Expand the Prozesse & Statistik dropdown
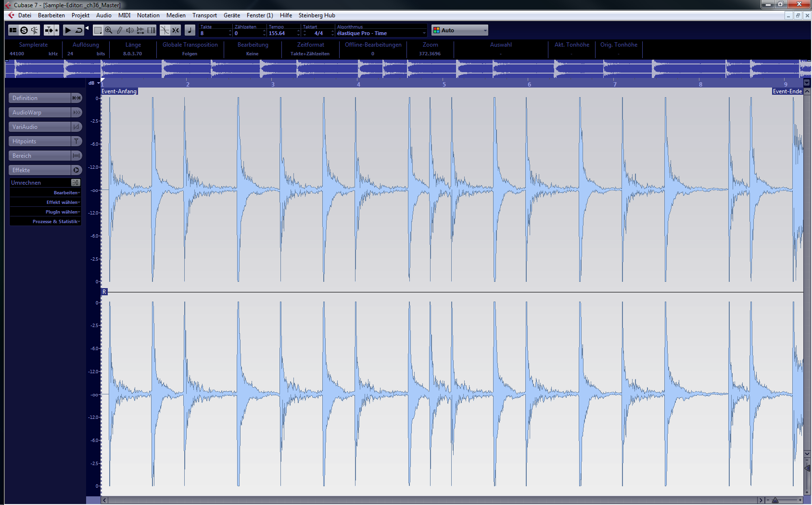The width and height of the screenshot is (812, 505). pyautogui.click(x=45, y=222)
